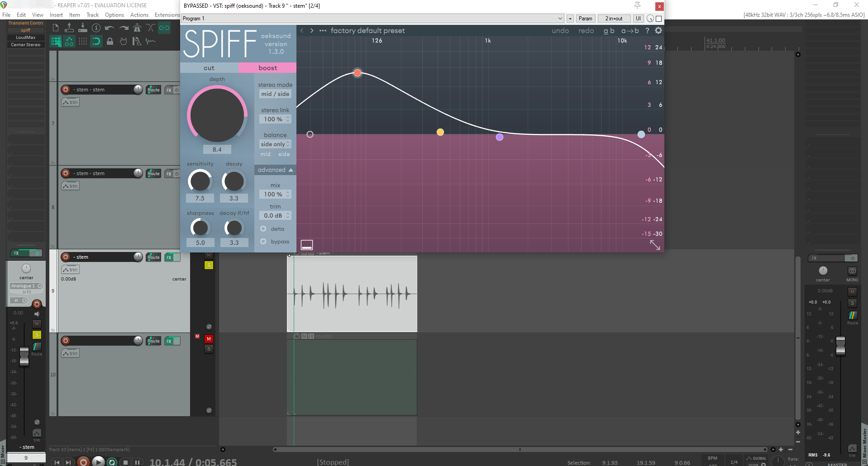The image size is (868, 466).
Task: Click the Play transport button
Action: [98, 462]
